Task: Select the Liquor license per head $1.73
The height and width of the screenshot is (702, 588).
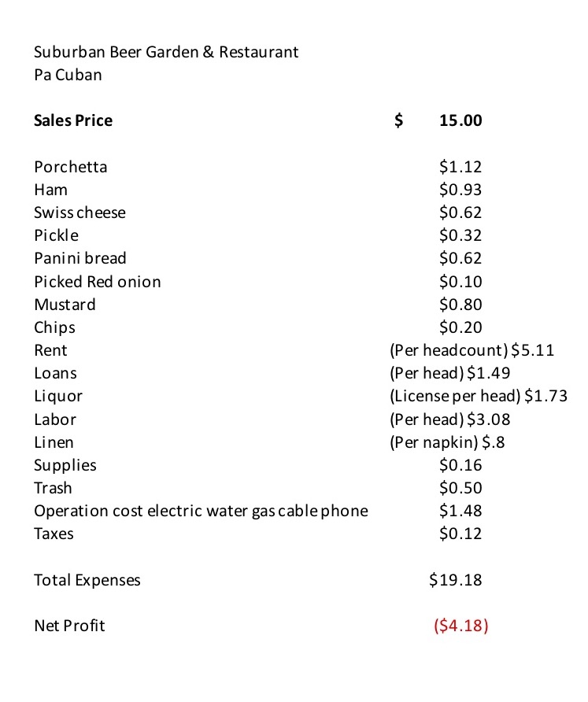Action: [x=479, y=396]
